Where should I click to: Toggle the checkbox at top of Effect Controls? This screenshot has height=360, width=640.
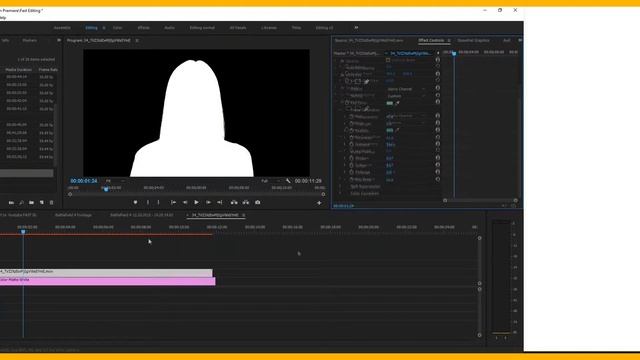click(388, 60)
